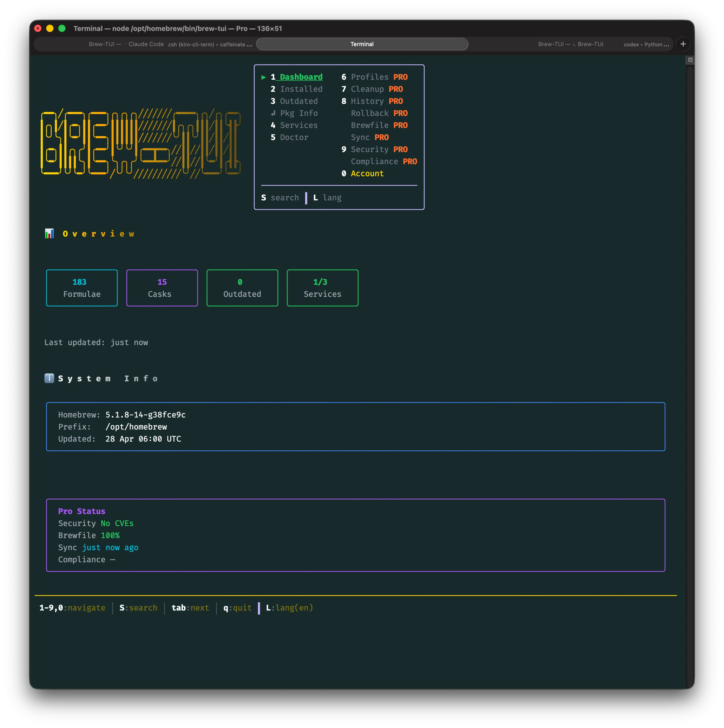This screenshot has height=728, width=724.
Task: Click 'L:lang(en)' hint in footer
Action: pyautogui.click(x=289, y=607)
